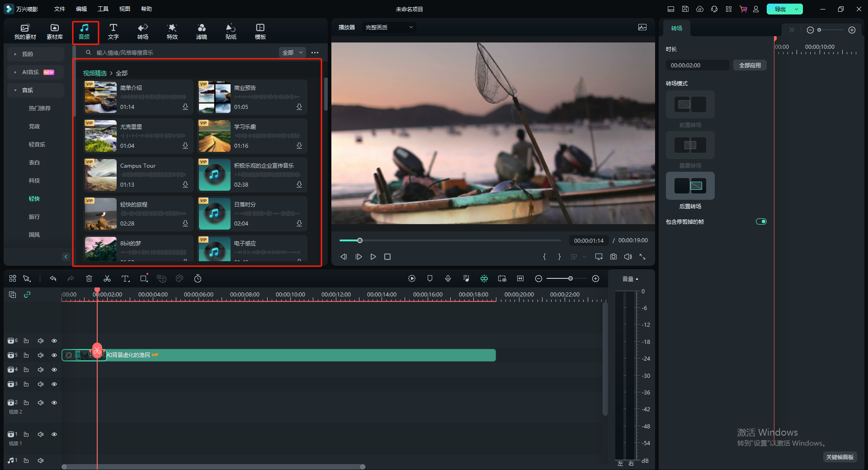Take a snapshot with the camera icon
868x470 pixels.
point(613,257)
